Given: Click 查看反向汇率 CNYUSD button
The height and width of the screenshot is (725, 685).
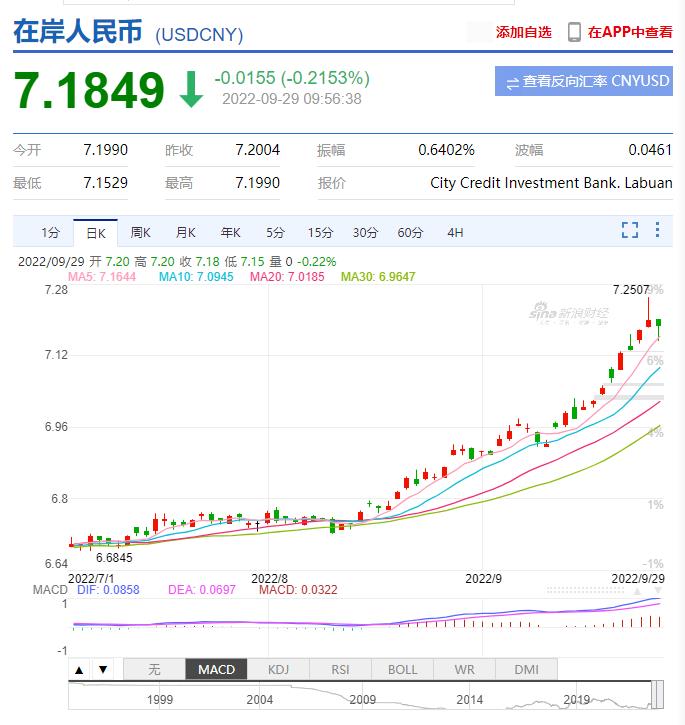Looking at the screenshot, I should click(x=583, y=81).
